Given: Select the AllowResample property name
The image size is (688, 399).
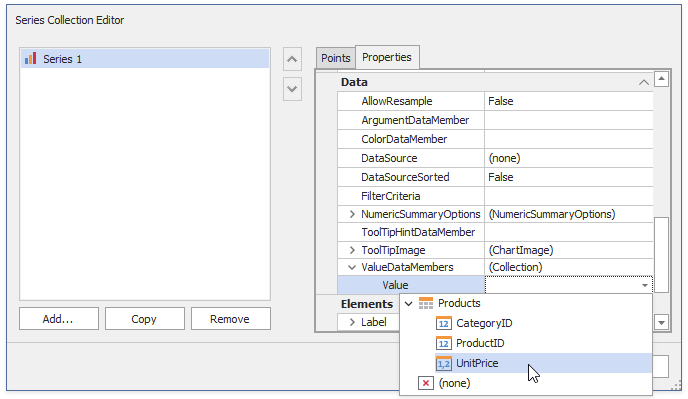Looking at the screenshot, I should (397, 101).
